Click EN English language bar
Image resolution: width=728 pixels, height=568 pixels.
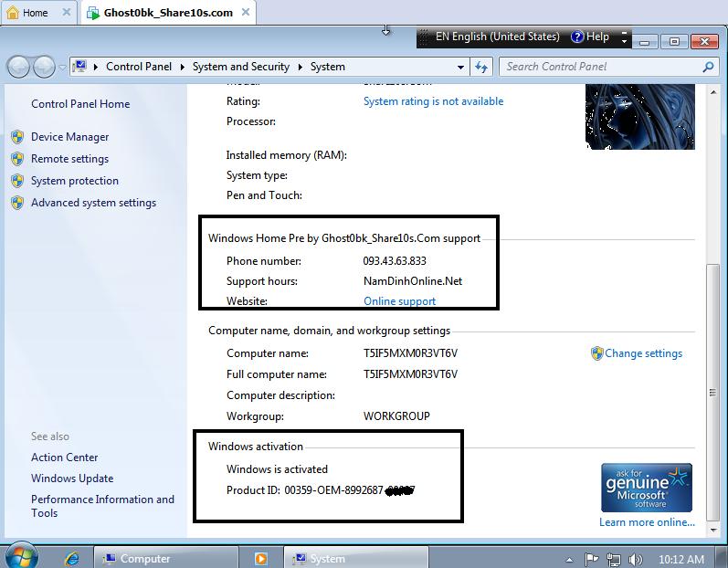pos(497,37)
